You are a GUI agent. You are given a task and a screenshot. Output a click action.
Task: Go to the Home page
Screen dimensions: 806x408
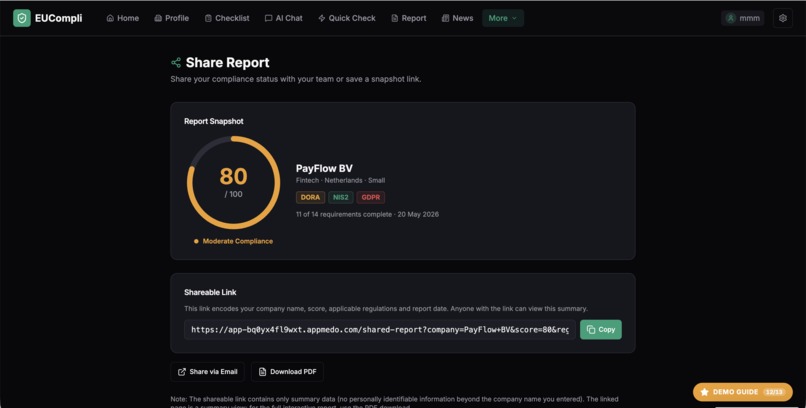pos(122,18)
